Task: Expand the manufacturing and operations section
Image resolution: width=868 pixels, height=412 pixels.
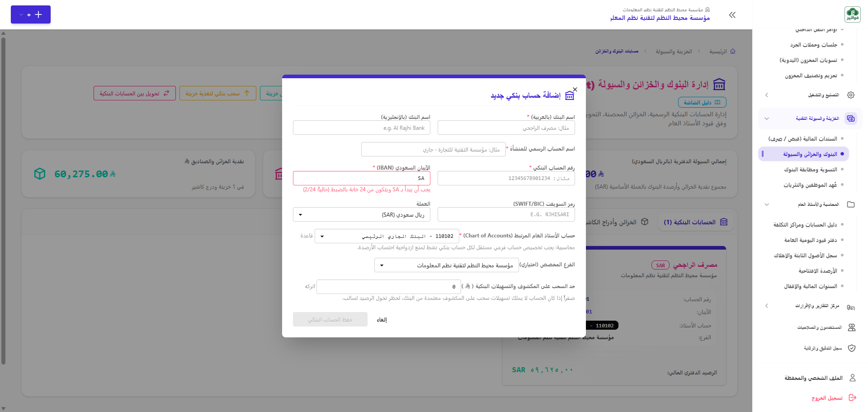Action: [x=766, y=95]
